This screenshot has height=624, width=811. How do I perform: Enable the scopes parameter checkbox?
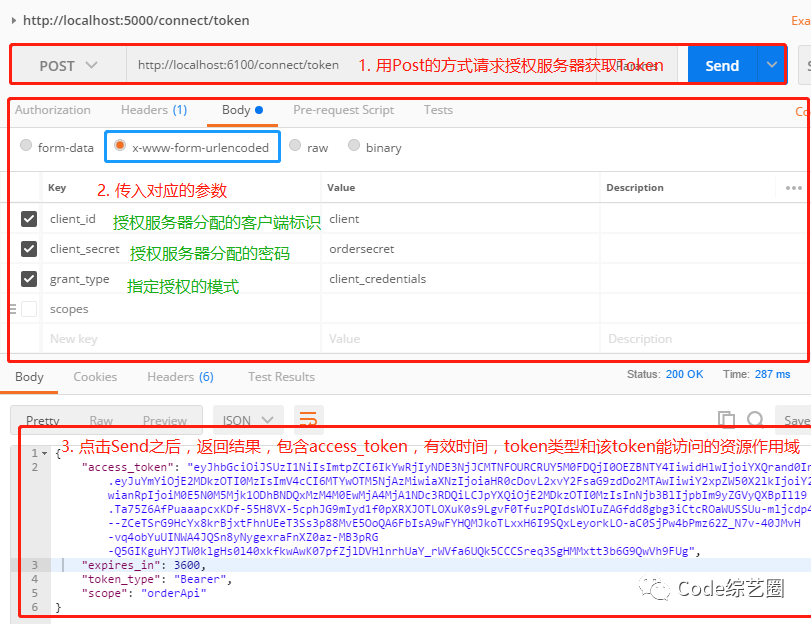tap(29, 309)
